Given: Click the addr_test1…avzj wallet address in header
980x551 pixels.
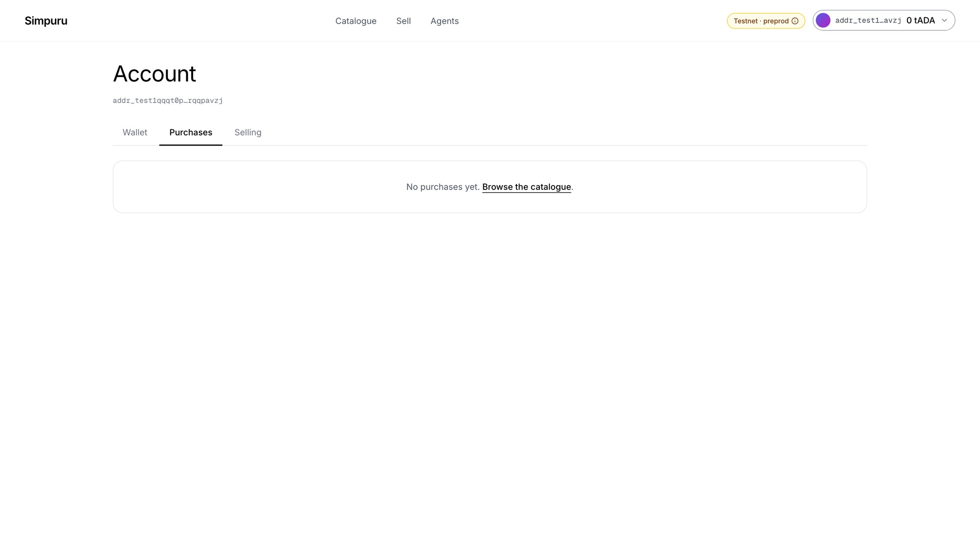Looking at the screenshot, I should tap(868, 20).
